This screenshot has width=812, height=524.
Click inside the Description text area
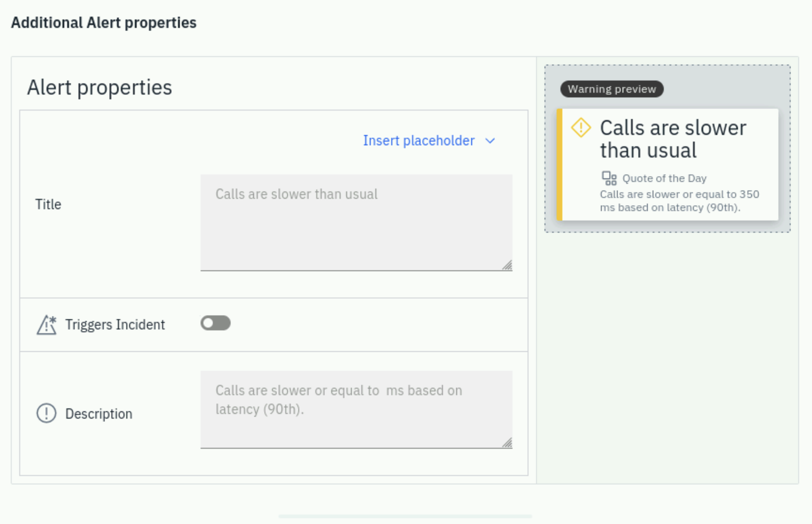pyautogui.click(x=356, y=410)
